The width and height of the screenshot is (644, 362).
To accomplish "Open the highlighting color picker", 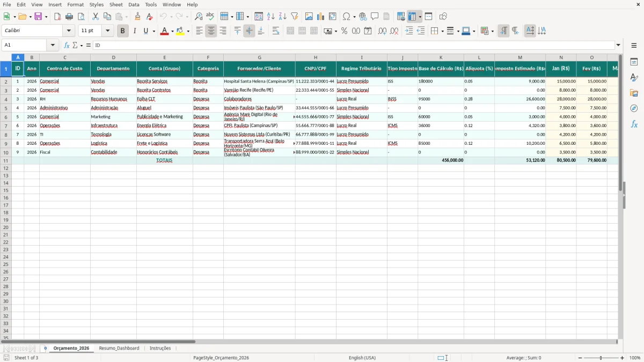I will click(x=187, y=31).
